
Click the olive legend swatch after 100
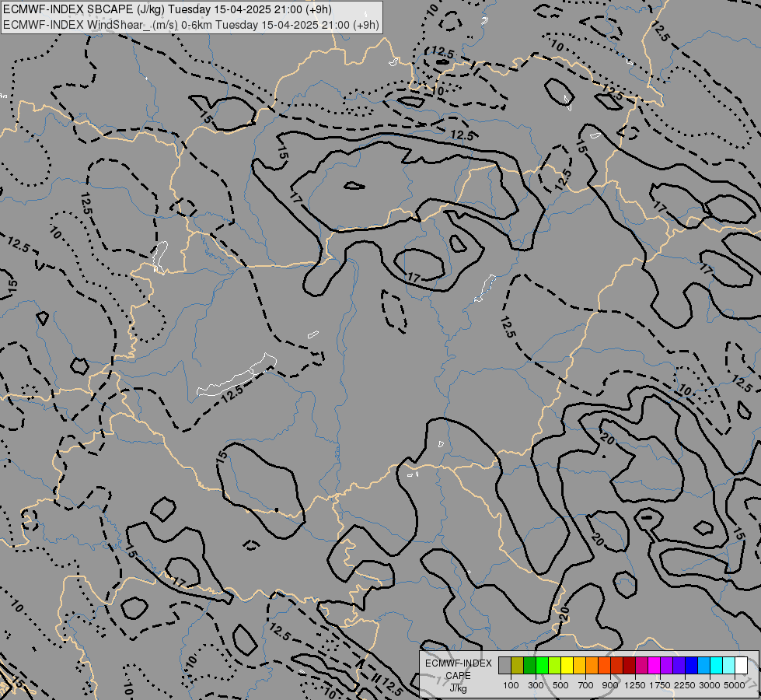(518, 666)
